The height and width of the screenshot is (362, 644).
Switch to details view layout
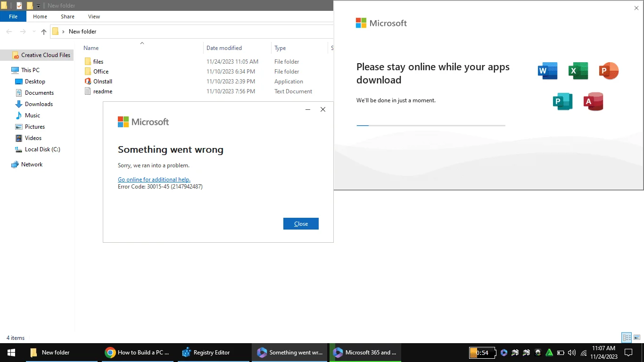627,337
